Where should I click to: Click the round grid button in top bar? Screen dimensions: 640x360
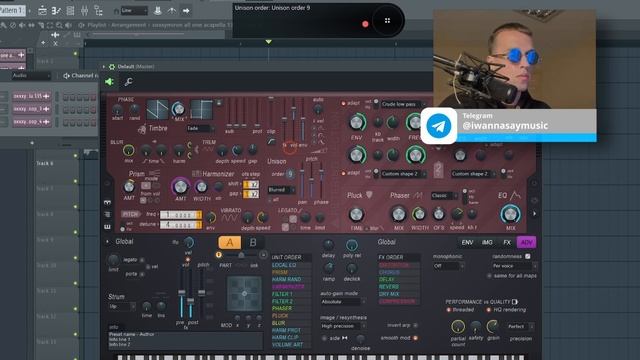pos(387,20)
